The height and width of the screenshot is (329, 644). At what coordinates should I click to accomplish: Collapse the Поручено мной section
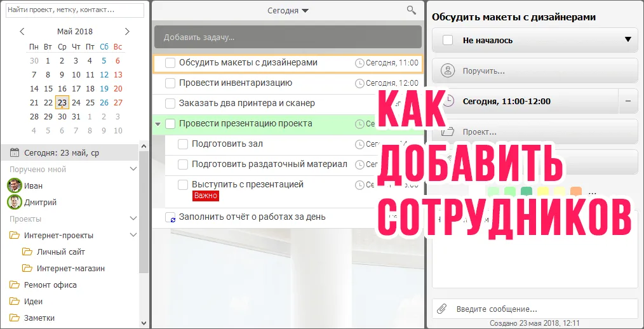(133, 170)
